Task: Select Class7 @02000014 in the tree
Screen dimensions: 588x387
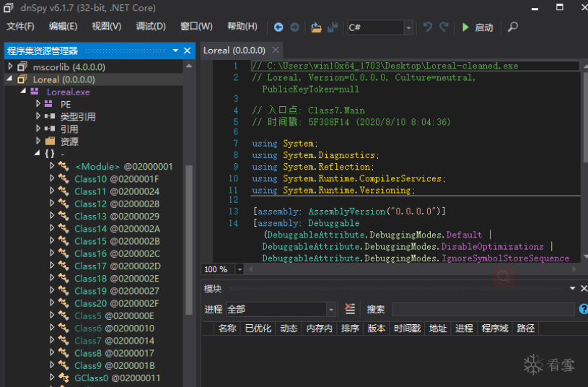Action: pyautogui.click(x=114, y=341)
